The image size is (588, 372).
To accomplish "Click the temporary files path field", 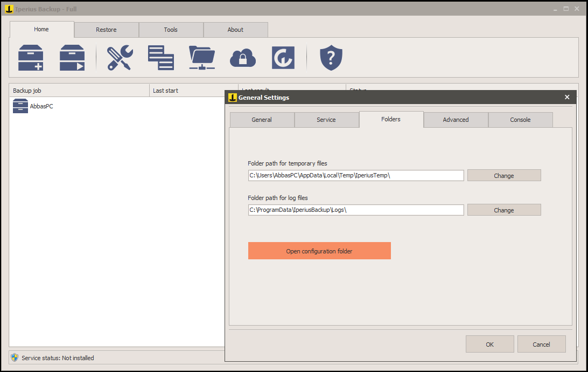I will click(356, 175).
